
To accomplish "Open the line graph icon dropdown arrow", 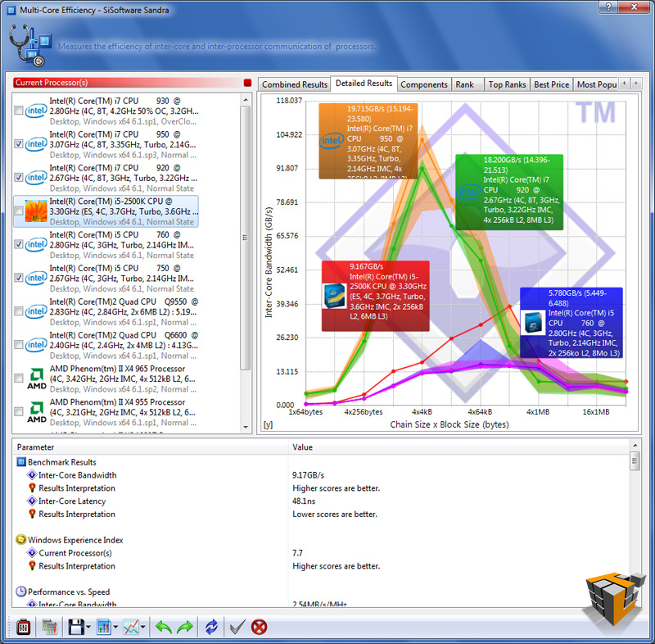I will 143,628.
